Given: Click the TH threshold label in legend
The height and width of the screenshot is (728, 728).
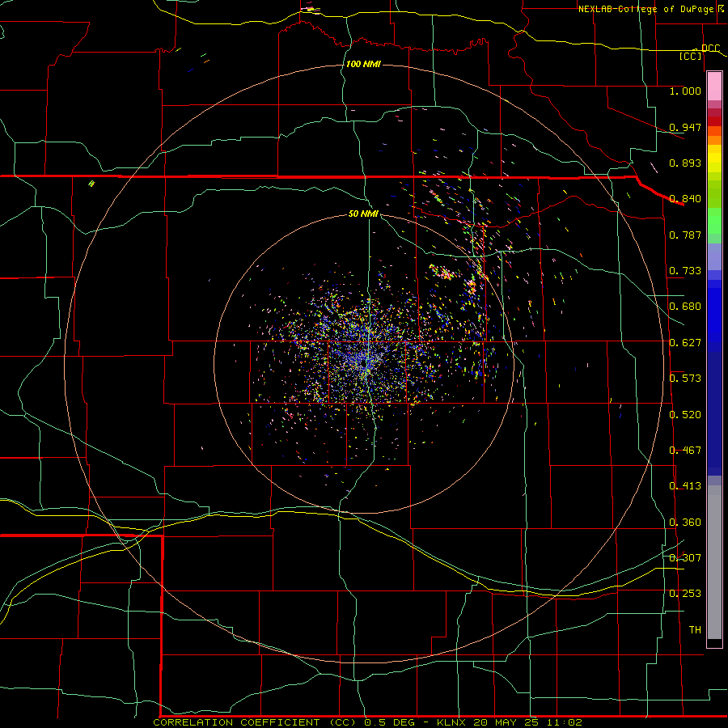Looking at the screenshot, I should (695, 630).
